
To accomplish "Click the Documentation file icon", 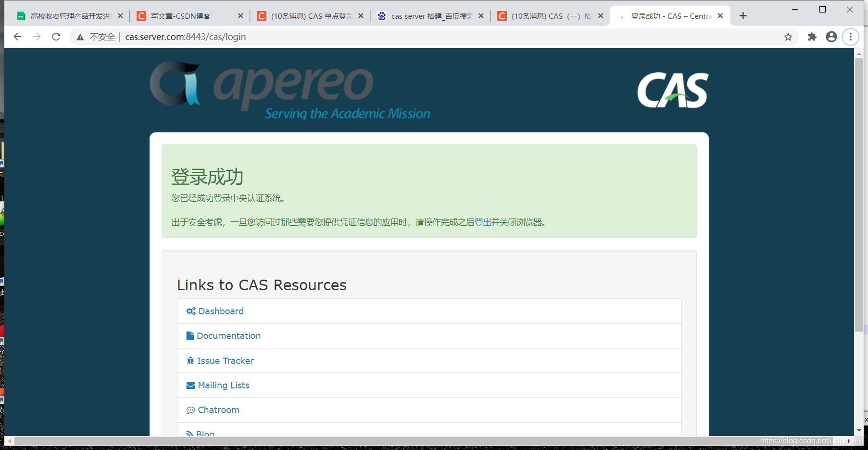I will 190,336.
